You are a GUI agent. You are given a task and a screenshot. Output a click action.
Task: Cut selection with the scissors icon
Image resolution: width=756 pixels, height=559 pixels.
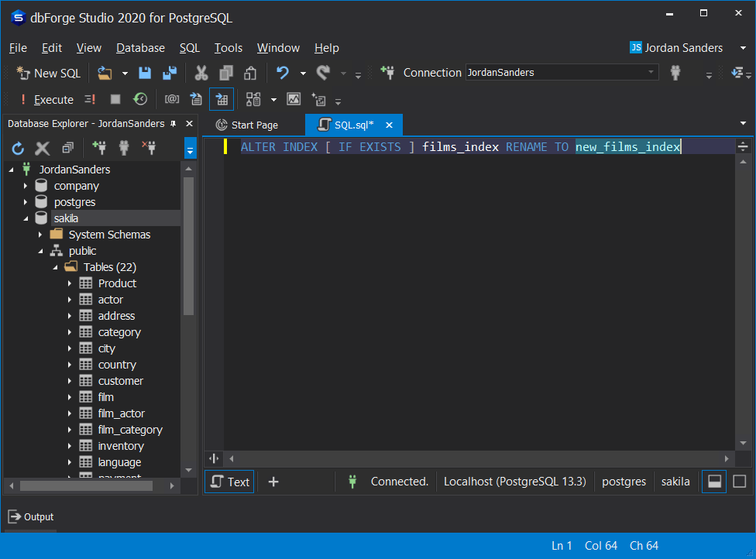201,74
